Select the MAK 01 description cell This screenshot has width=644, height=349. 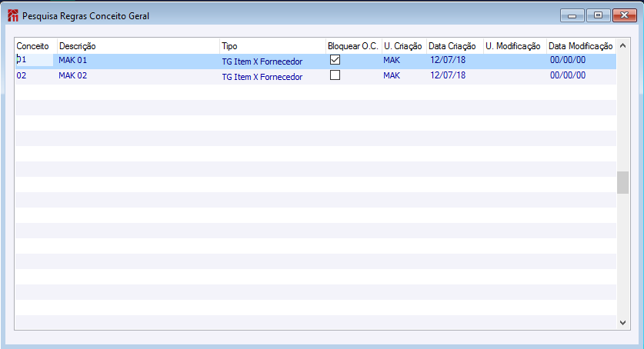pyautogui.click(x=72, y=60)
